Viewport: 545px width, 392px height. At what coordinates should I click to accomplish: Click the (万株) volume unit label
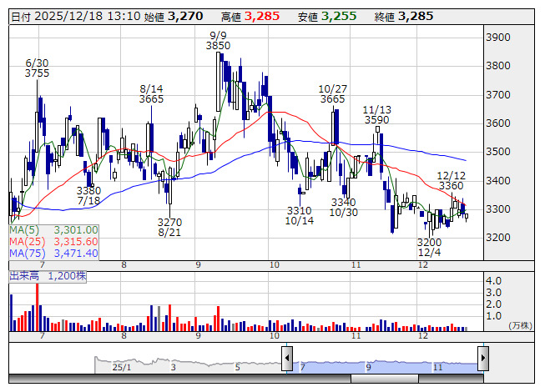(x=520, y=325)
